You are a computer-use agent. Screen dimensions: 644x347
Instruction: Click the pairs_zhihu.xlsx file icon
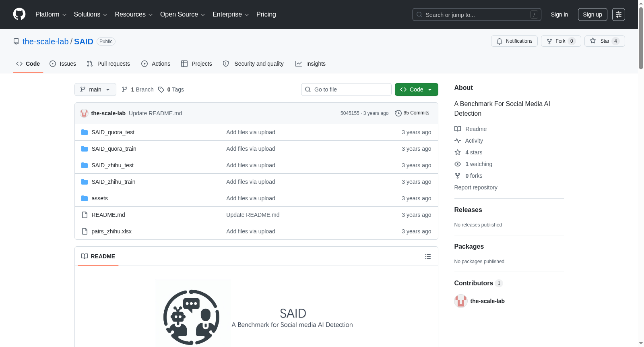85,231
